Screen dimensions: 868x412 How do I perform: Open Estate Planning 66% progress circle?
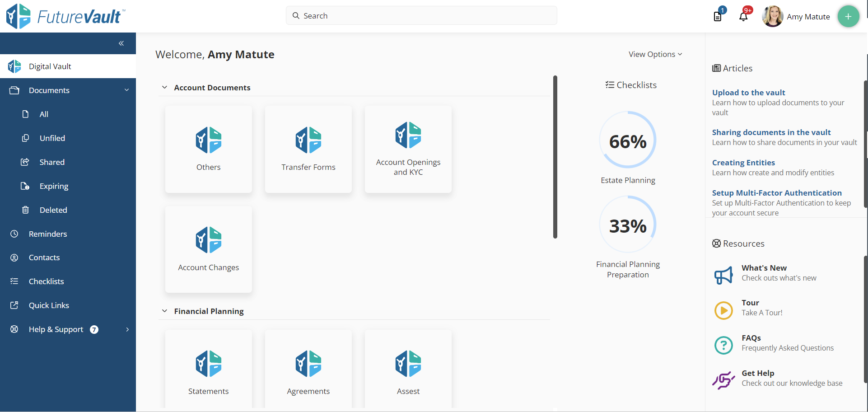click(x=628, y=140)
